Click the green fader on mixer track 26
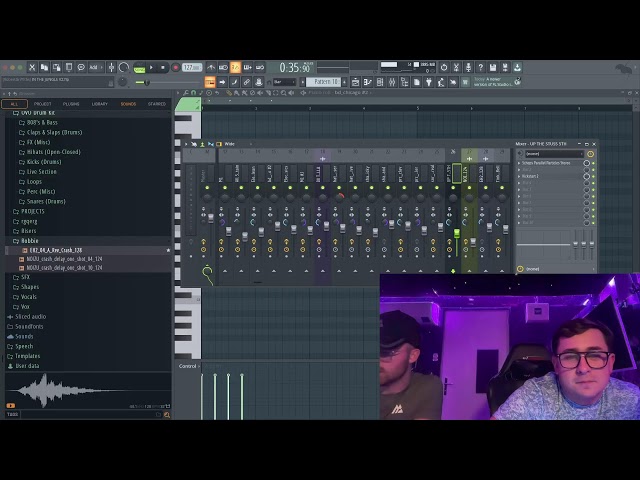 coord(457,233)
